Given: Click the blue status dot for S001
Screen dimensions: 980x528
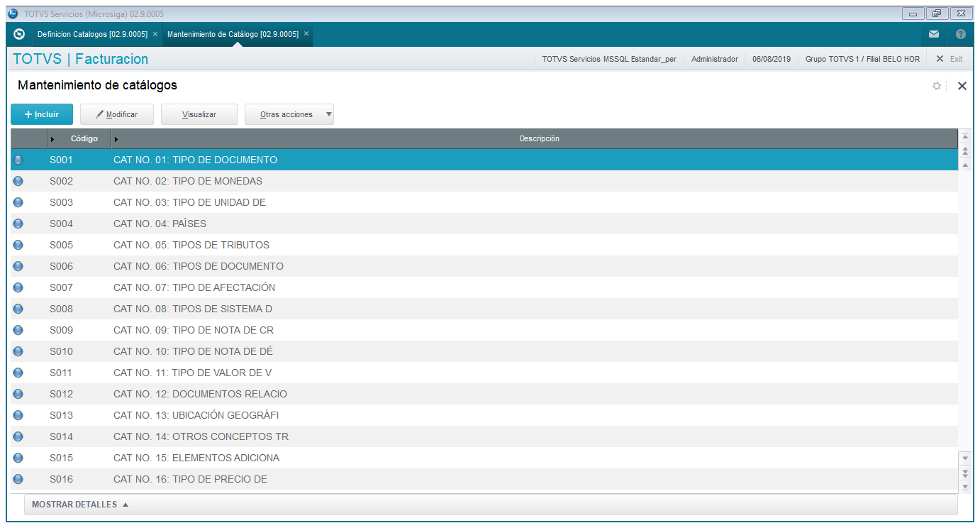Looking at the screenshot, I should pyautogui.click(x=18, y=160).
